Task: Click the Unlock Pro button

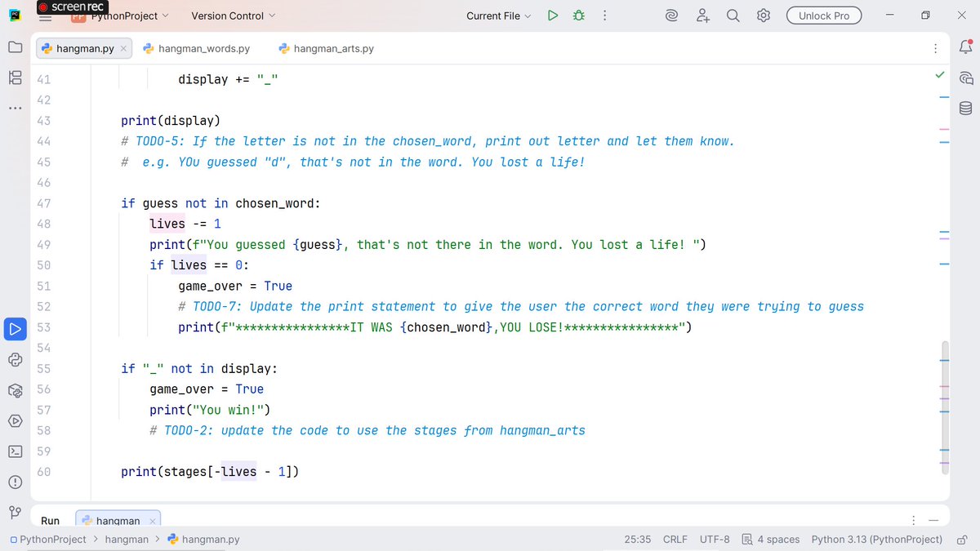Action: (x=824, y=16)
